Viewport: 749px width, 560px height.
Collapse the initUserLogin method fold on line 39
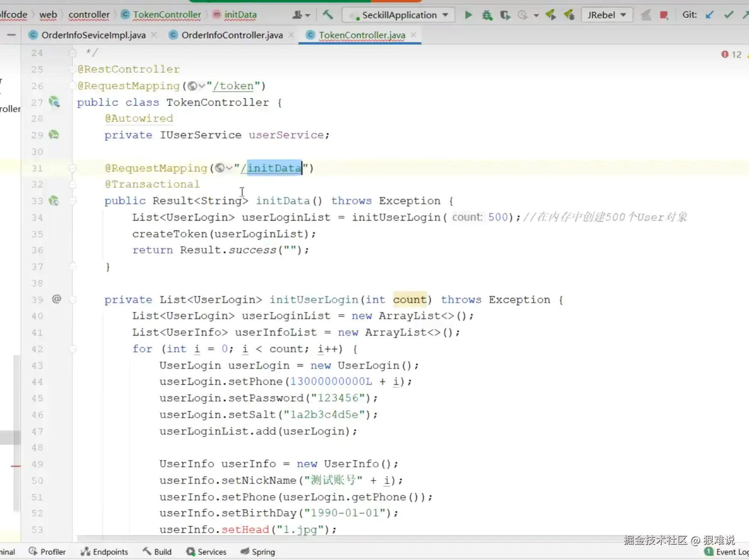[x=73, y=299]
